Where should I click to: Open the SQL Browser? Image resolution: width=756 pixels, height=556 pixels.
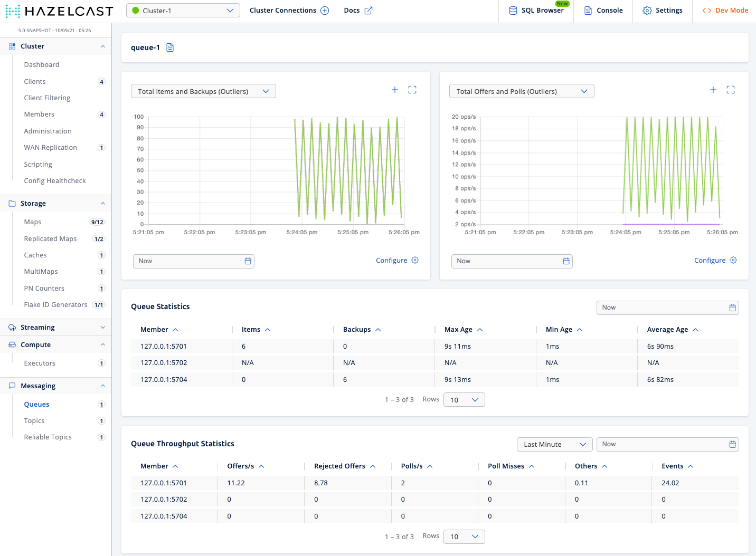pos(535,10)
